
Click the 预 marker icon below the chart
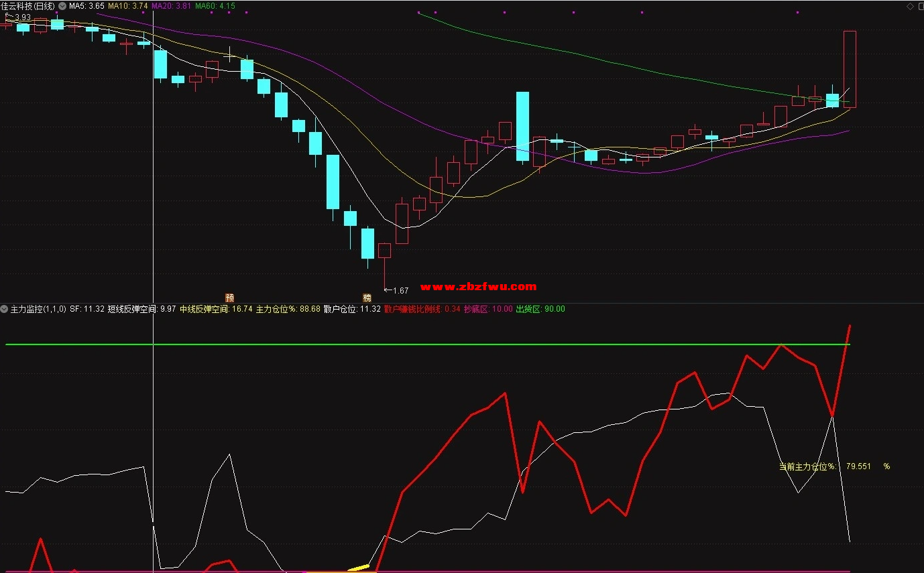tap(230, 298)
